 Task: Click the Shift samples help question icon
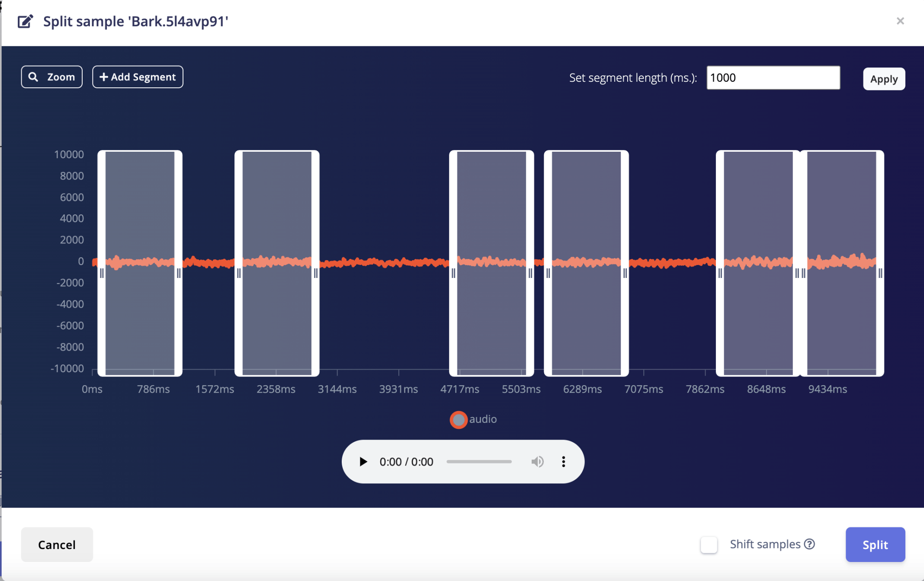809,544
